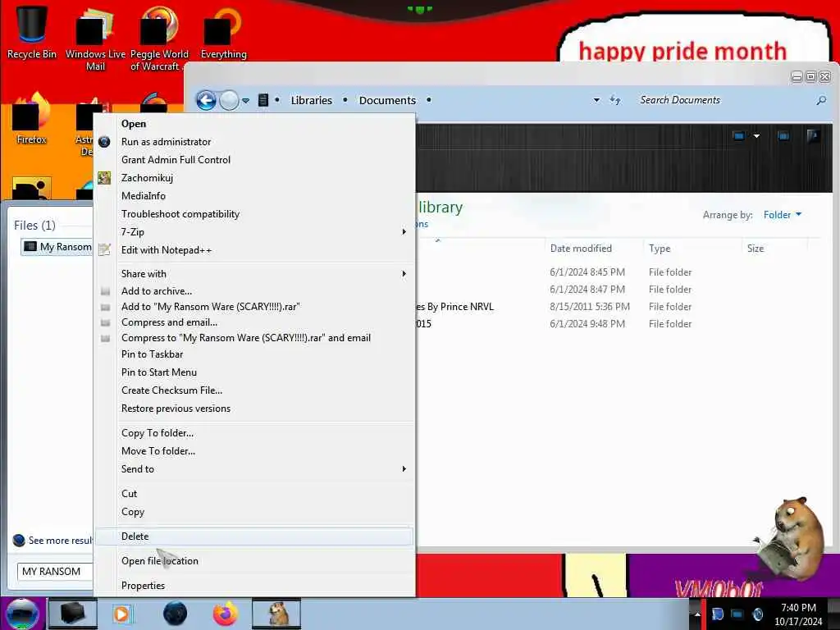This screenshot has width=840, height=630.
Task: Choose MediaInfo from the context menu
Action: click(254, 196)
